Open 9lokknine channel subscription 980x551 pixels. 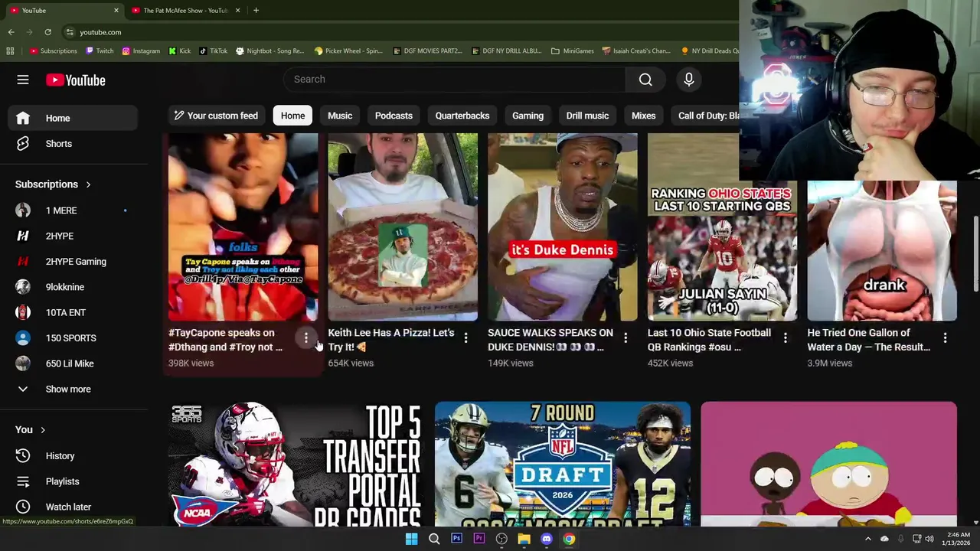click(x=73, y=287)
